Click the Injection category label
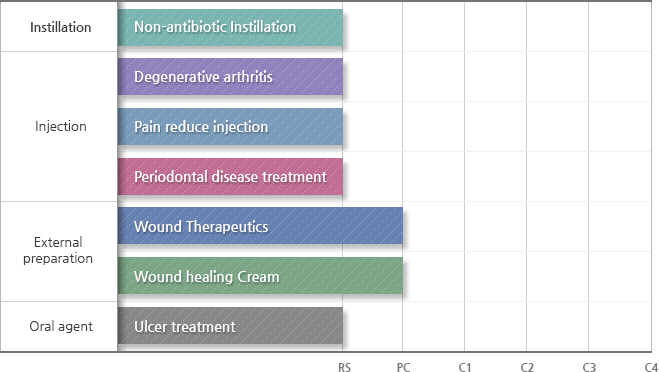This screenshot has height=372, width=659. coord(61,127)
